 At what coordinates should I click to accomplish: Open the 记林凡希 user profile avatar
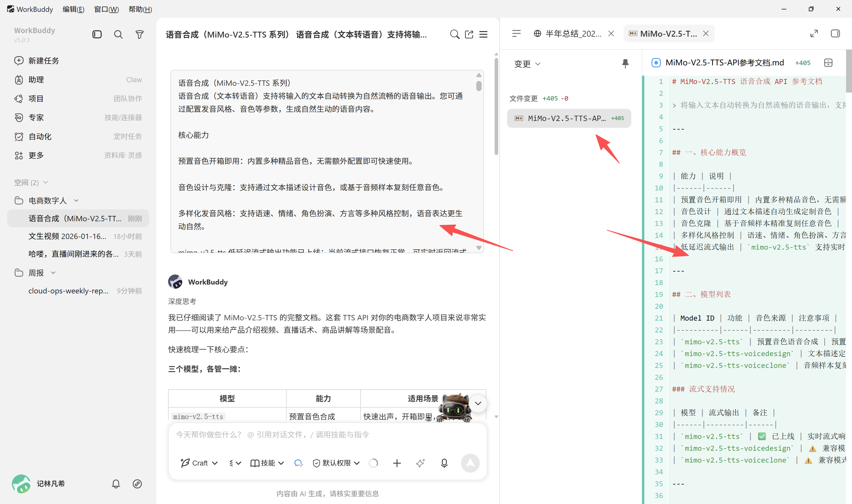tap(21, 484)
